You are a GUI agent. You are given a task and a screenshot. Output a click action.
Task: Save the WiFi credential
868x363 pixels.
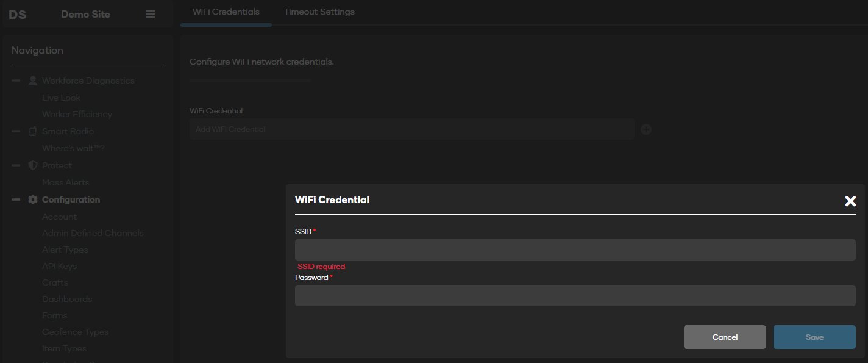coord(814,337)
